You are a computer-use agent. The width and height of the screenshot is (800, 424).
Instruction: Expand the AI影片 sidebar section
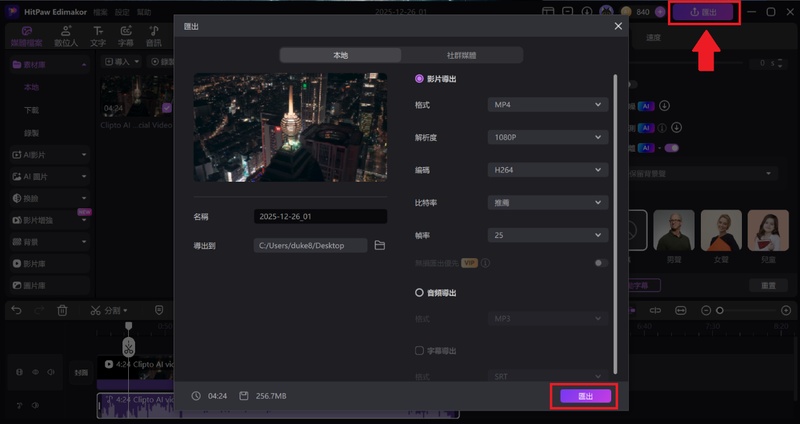[49, 155]
